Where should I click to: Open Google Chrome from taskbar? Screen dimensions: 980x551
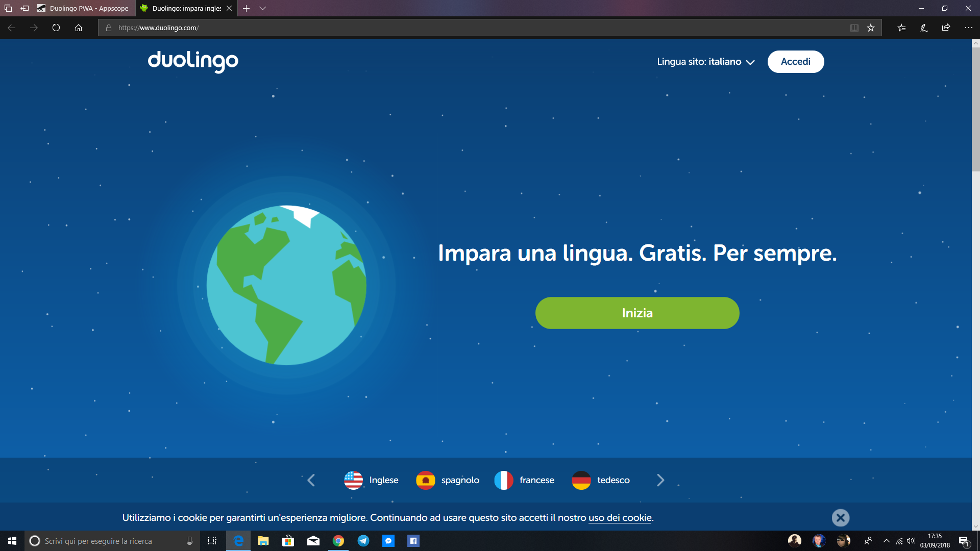click(338, 541)
